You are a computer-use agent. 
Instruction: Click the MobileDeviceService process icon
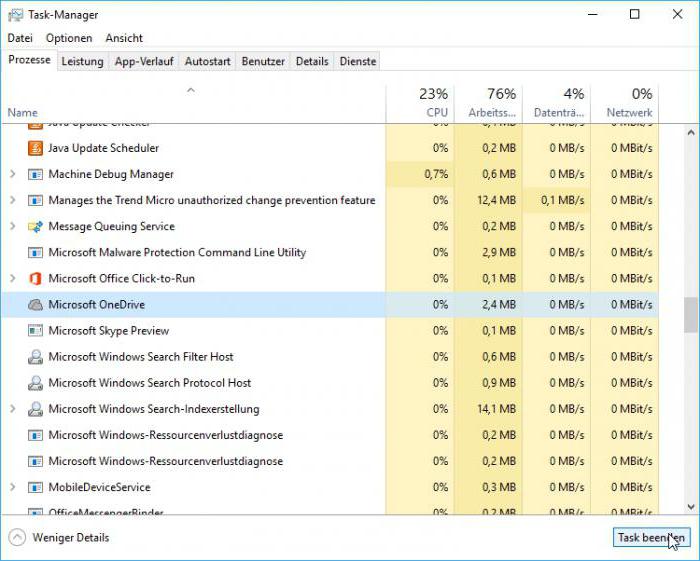(x=35, y=487)
